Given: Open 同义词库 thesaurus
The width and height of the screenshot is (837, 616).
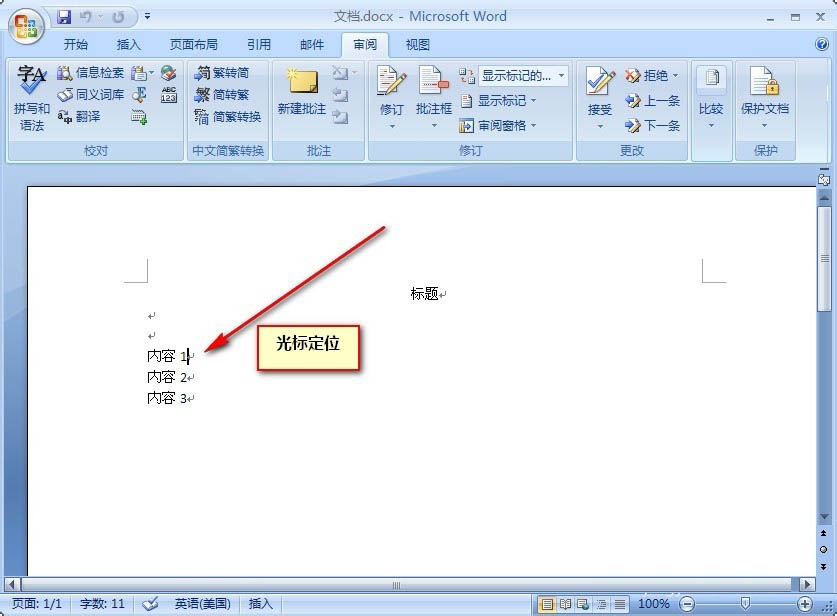Looking at the screenshot, I should [90, 94].
